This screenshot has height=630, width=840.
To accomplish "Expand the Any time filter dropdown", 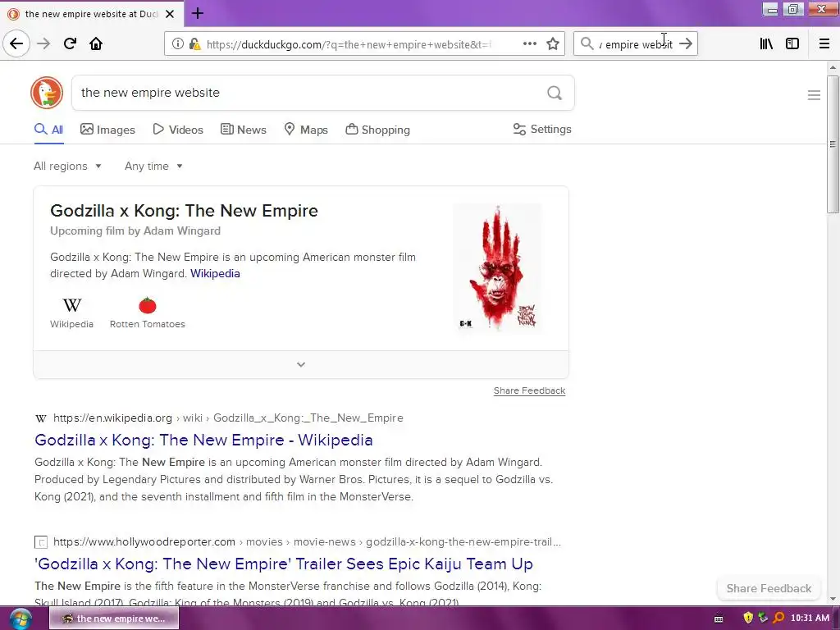I will pyautogui.click(x=153, y=166).
